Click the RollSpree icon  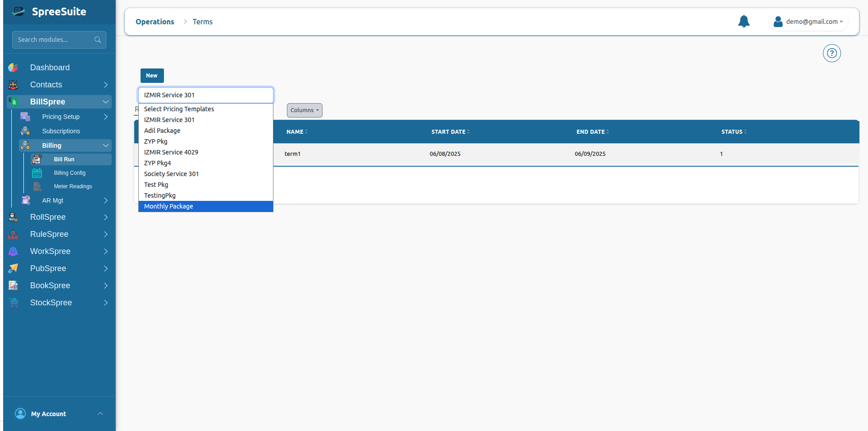13,217
